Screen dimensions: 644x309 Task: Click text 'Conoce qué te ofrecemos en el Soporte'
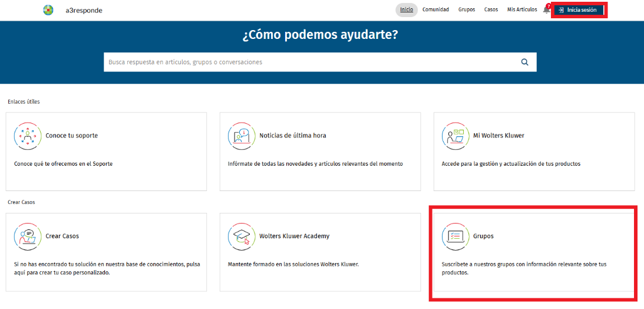(63, 164)
